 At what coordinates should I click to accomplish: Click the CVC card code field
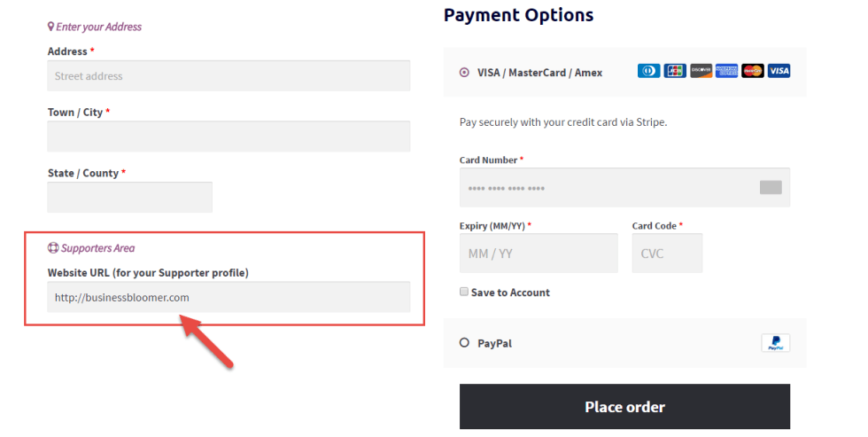coord(667,254)
